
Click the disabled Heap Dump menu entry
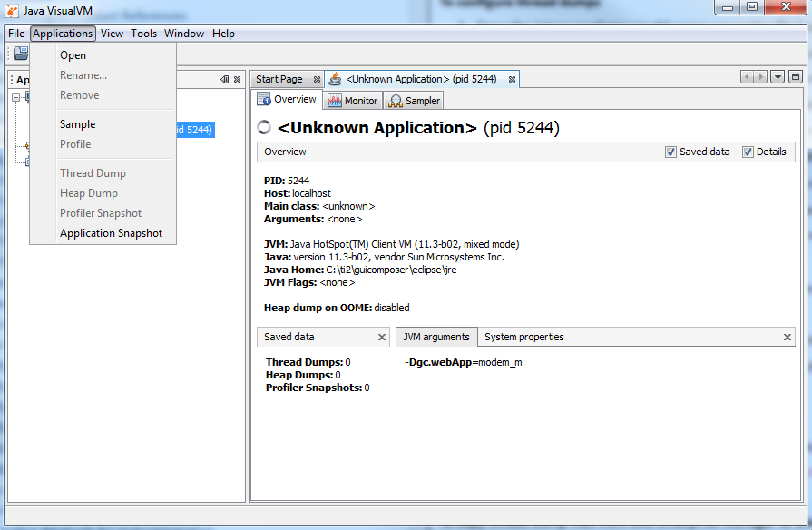pyautogui.click(x=103, y=193)
